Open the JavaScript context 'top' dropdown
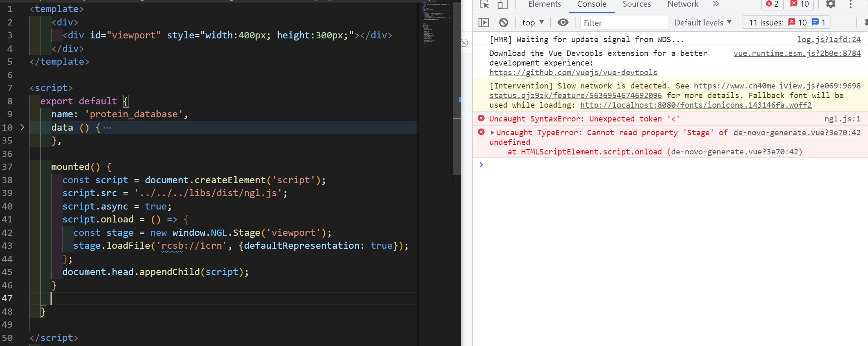Image resolution: width=868 pixels, height=346 pixels. click(533, 23)
